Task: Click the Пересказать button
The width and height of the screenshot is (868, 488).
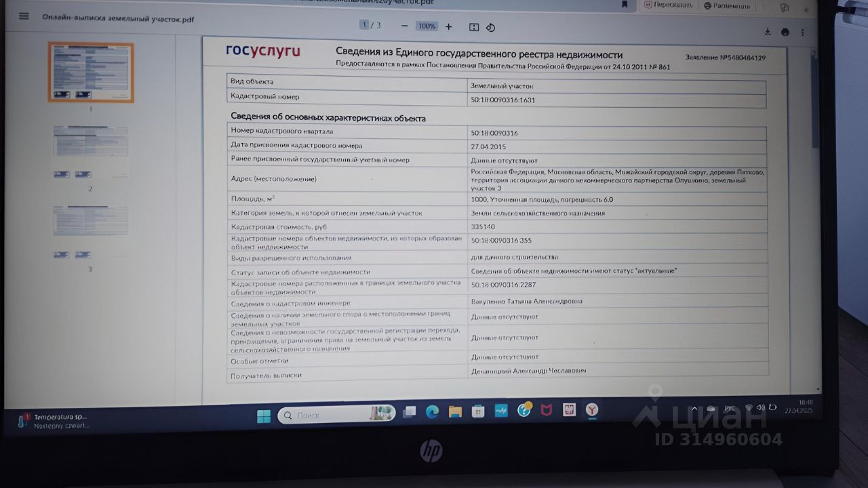Action: click(x=669, y=5)
